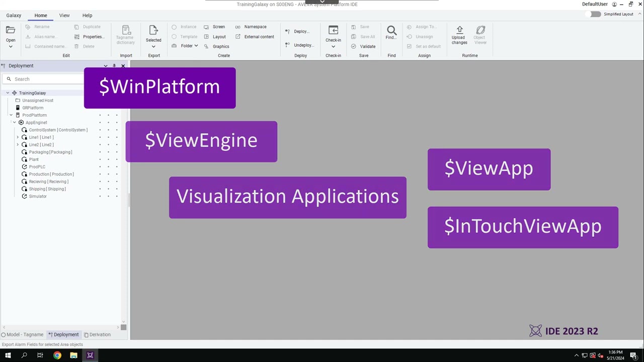This screenshot has height=362, width=644.
Task: Collapse the ProdPlatform node
Action: [11, 115]
